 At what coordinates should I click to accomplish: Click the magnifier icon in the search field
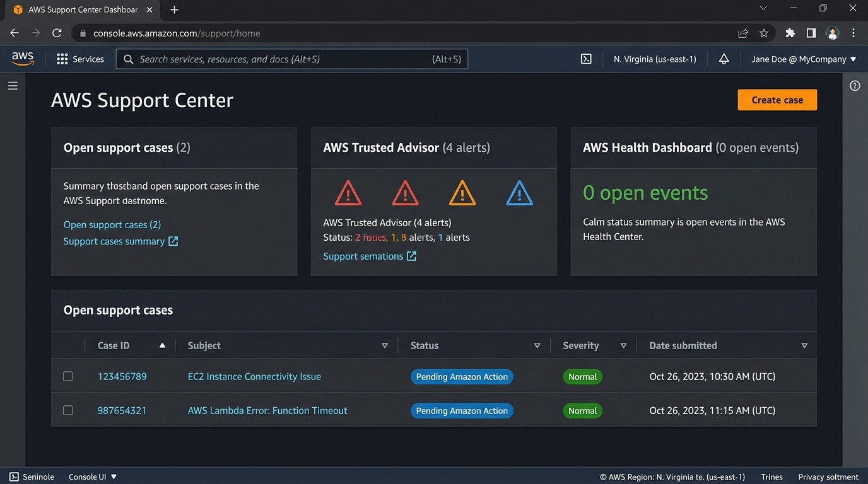(x=128, y=59)
